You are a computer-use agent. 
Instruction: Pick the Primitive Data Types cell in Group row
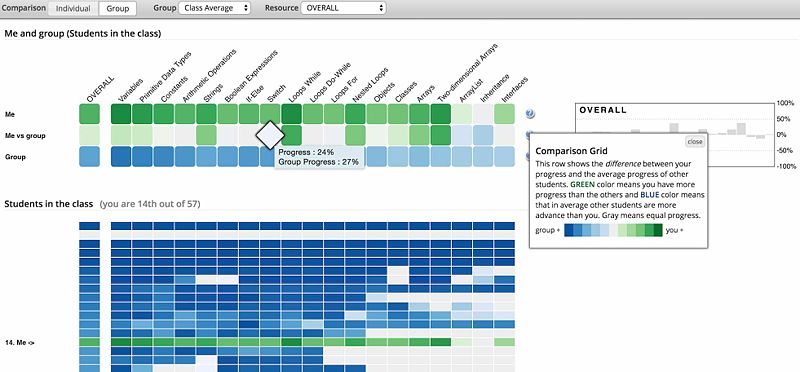[x=142, y=157]
